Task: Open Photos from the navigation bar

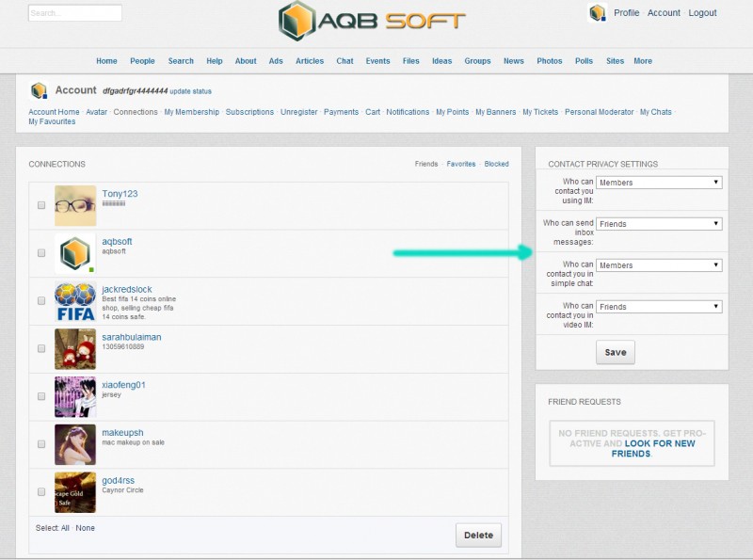Action: 550,61
